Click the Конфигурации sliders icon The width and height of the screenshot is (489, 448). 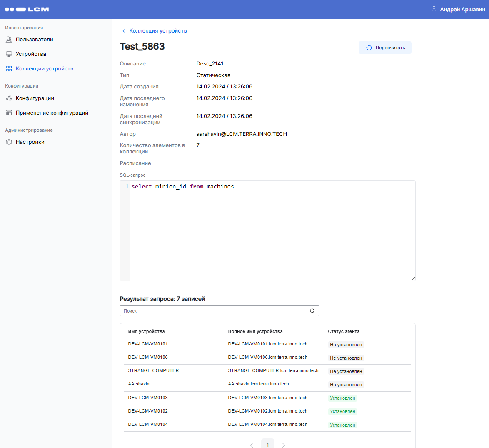pos(9,98)
